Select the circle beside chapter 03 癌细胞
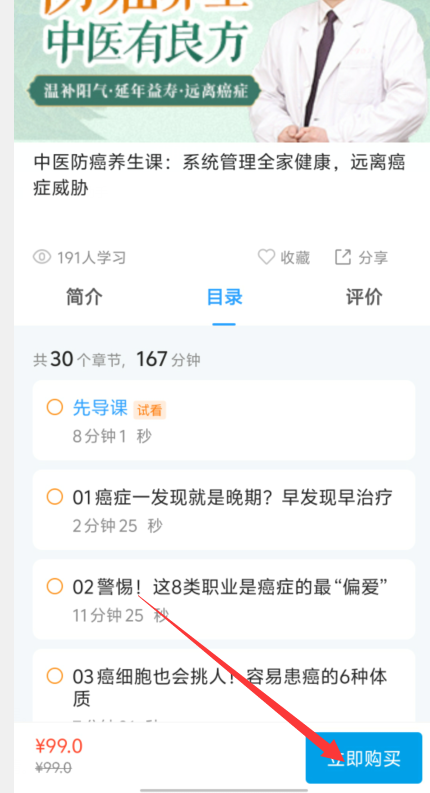 coord(55,676)
